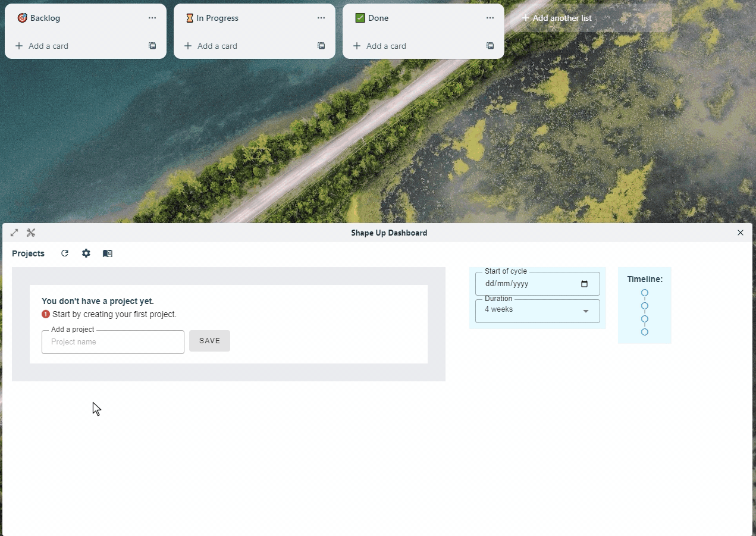756x536 pixels.
Task: Select the last Timeline circle
Action: coord(645,332)
